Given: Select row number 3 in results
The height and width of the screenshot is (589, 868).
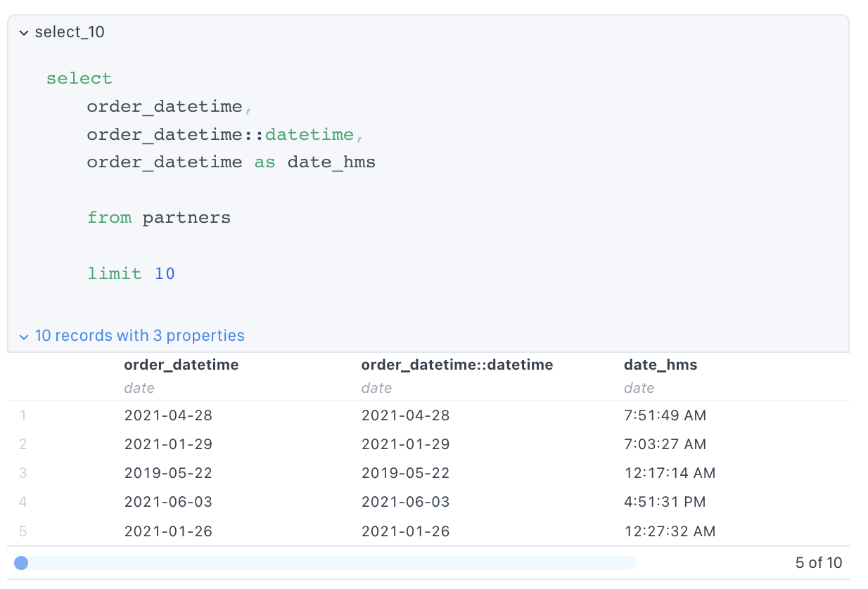Looking at the screenshot, I should point(23,473).
